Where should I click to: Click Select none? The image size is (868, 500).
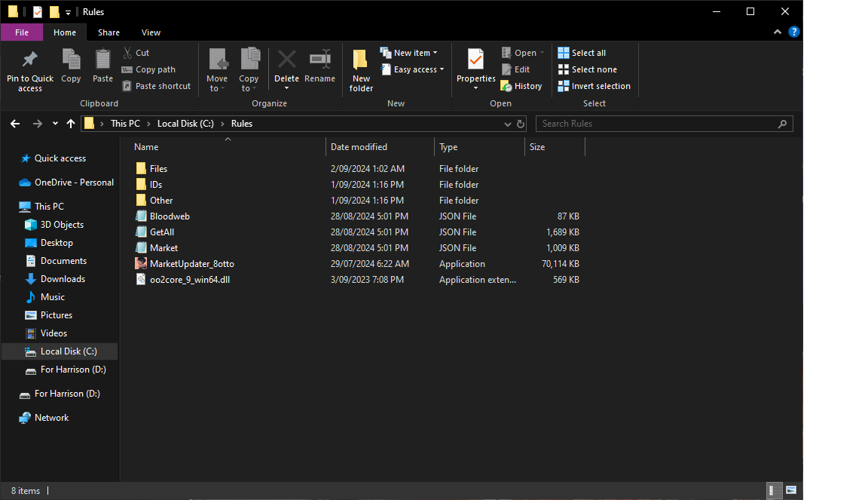[588, 69]
